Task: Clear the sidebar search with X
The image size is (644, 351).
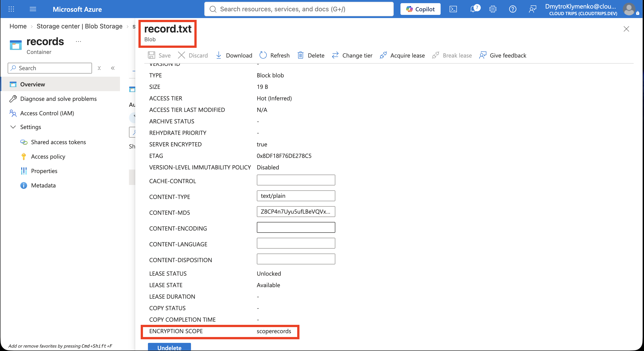Action: pos(99,68)
